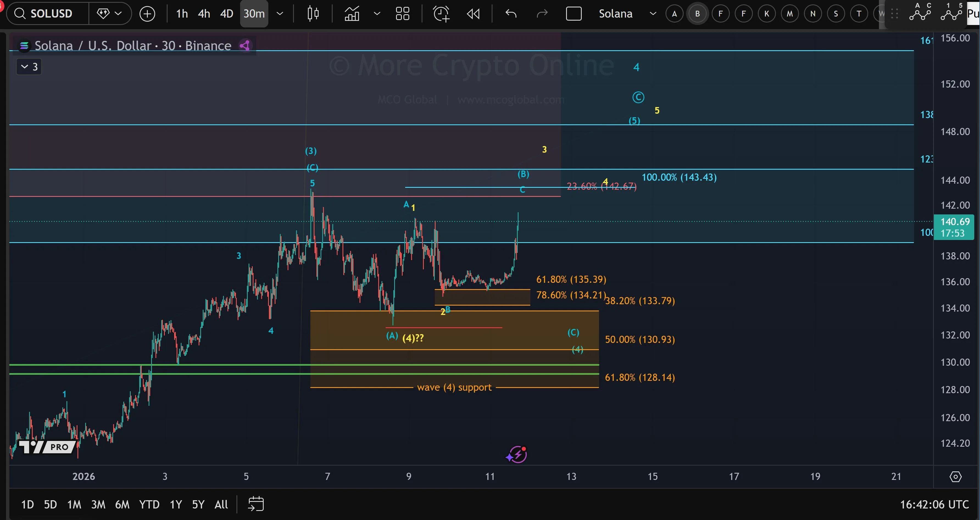This screenshot has height=520, width=980.
Task: Open the go-to-date calendar icon
Action: click(256, 504)
